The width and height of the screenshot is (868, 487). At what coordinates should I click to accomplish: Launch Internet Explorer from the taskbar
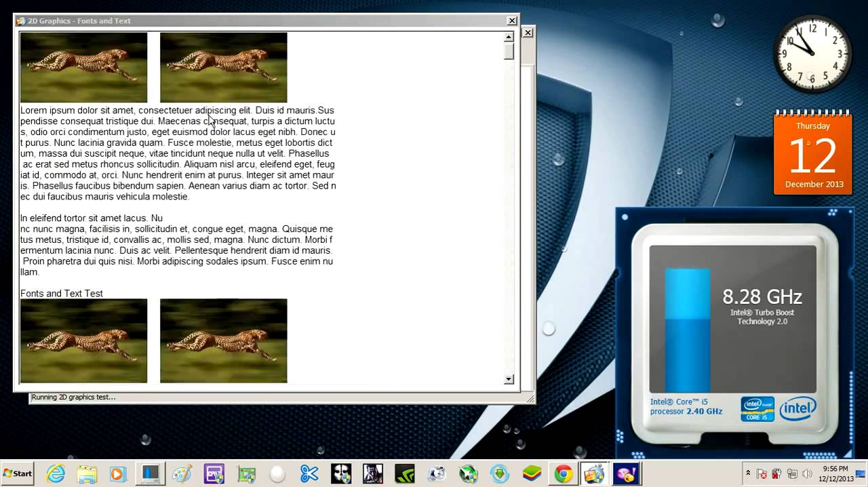pyautogui.click(x=56, y=473)
